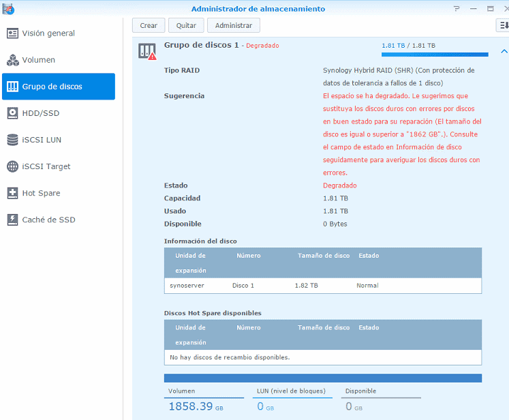Screen dimensions: 509x420
Task: Click the Crear button
Action: (x=149, y=25)
